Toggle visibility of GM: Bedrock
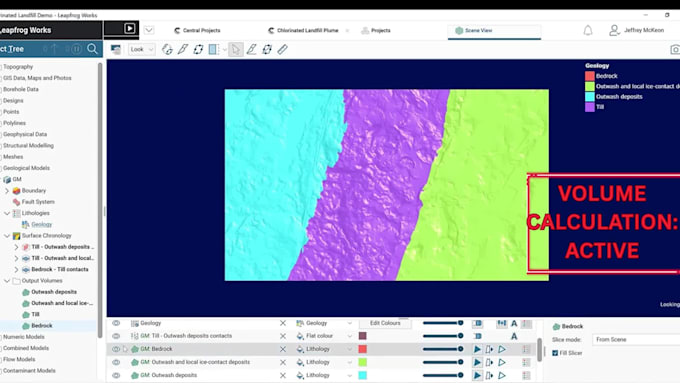The image size is (680, 383). 116,349
